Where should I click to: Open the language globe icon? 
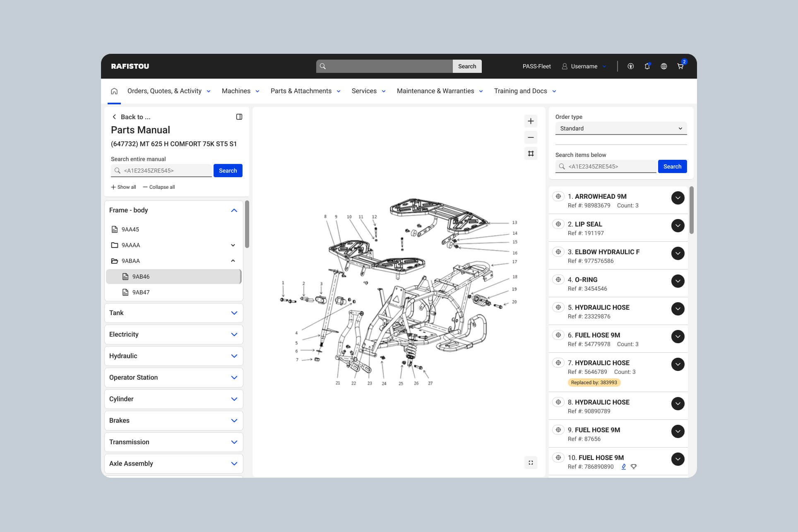(663, 66)
